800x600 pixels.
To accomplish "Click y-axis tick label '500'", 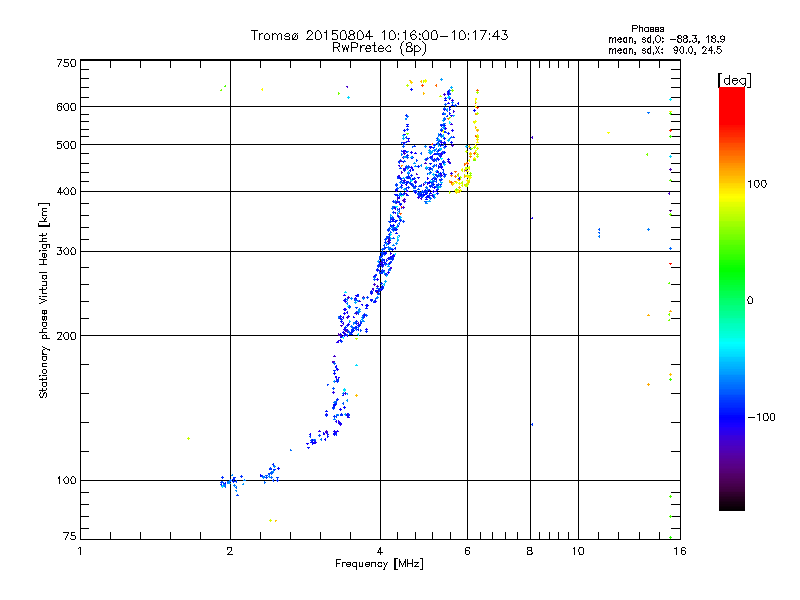I will tap(67, 145).
